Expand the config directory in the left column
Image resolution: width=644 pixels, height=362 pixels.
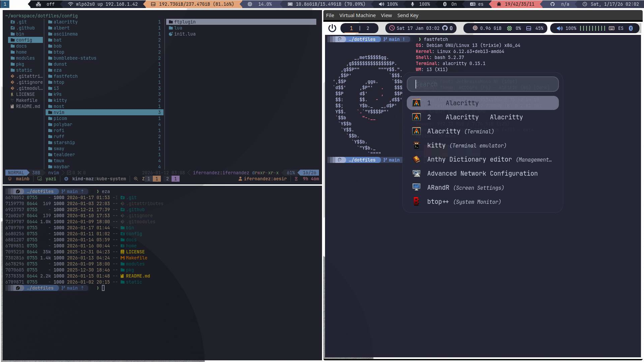click(x=24, y=40)
